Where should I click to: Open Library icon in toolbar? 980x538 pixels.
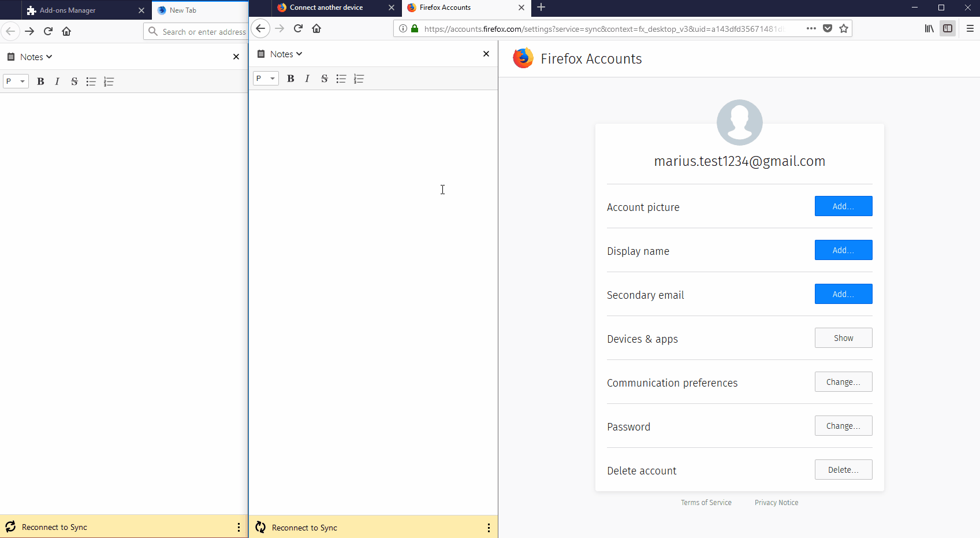(929, 28)
